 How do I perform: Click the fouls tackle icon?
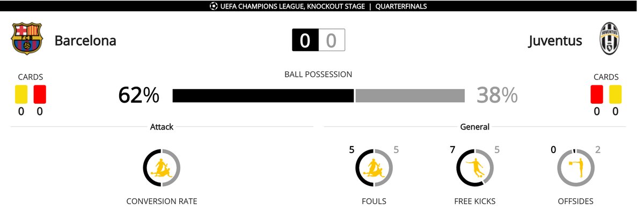tap(374, 168)
